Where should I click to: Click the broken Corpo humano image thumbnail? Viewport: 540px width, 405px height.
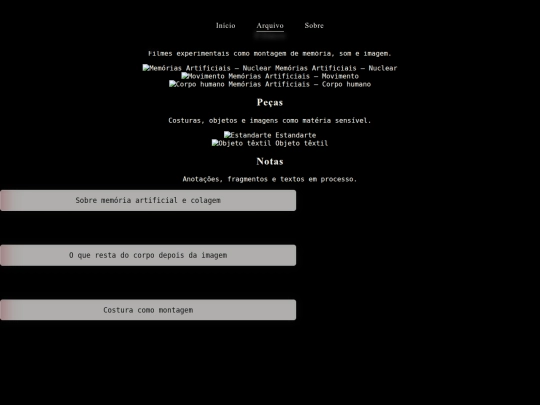click(x=197, y=84)
